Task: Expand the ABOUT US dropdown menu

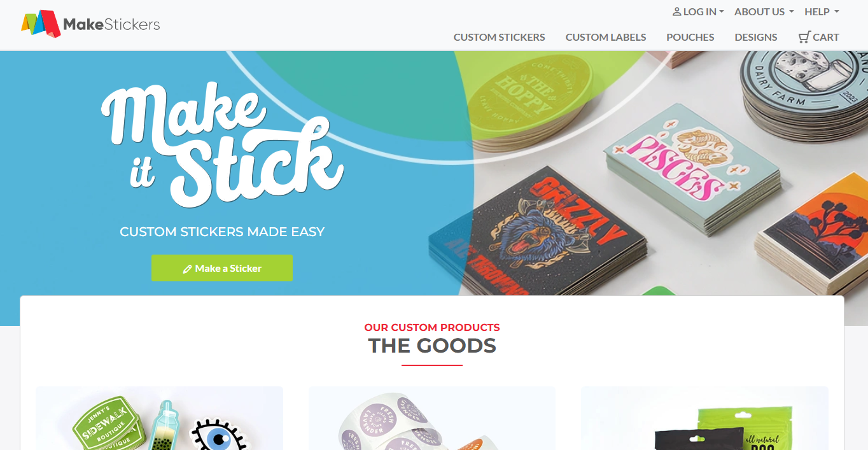Action: 764,11
